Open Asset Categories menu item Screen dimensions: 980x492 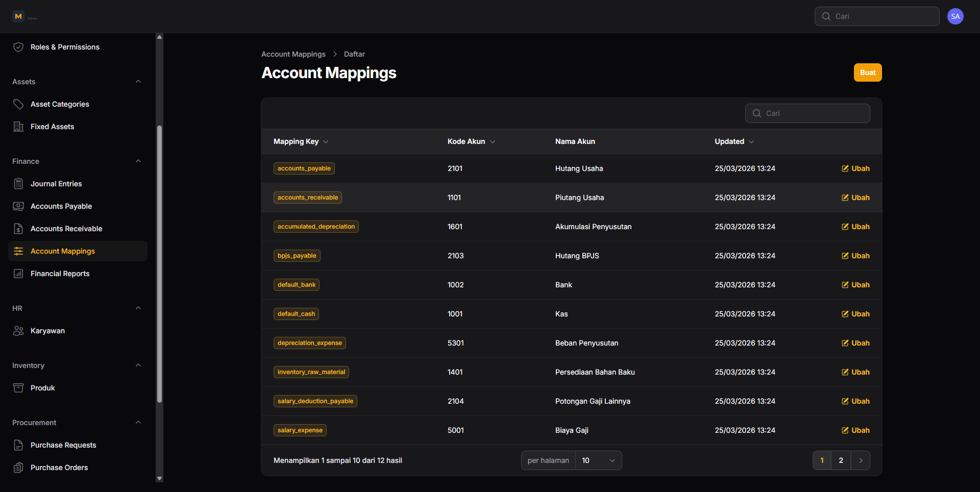[78, 104]
